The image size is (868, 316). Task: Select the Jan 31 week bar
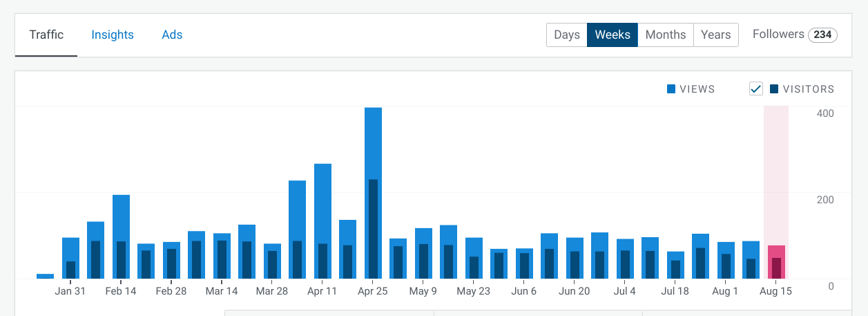click(x=70, y=258)
